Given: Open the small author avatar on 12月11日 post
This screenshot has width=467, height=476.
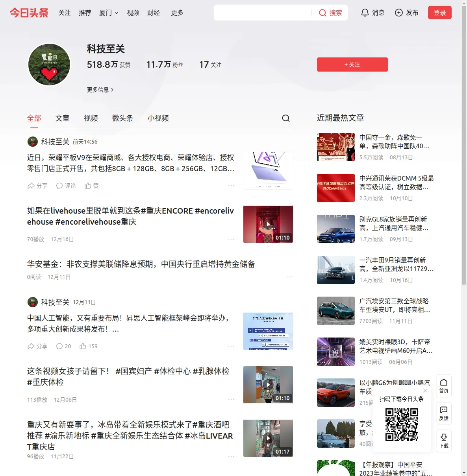Looking at the screenshot, I should point(33,302).
